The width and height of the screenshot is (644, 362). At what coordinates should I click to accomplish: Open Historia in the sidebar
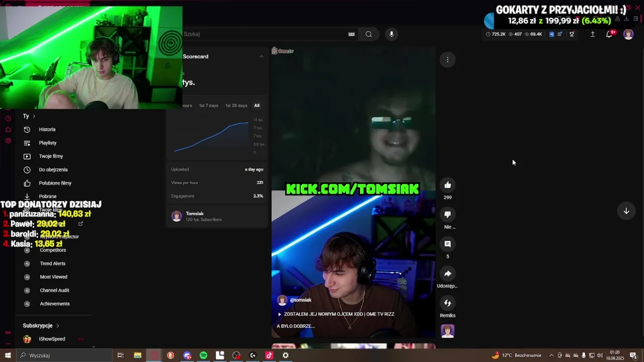[x=47, y=130]
